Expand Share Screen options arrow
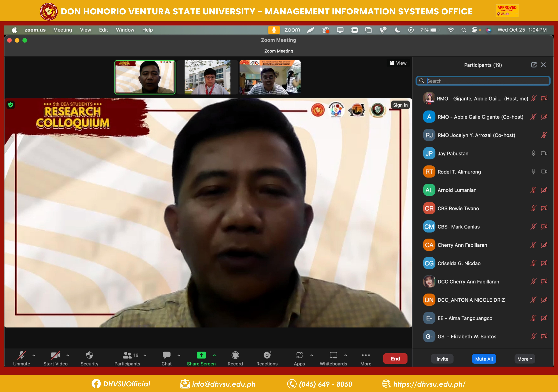The width and height of the screenshot is (558, 392). click(214, 355)
